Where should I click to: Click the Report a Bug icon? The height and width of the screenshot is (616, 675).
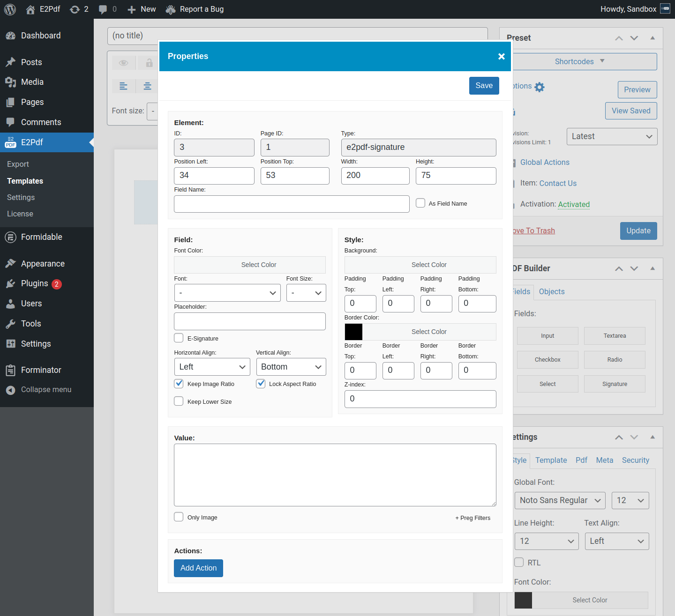click(x=171, y=9)
